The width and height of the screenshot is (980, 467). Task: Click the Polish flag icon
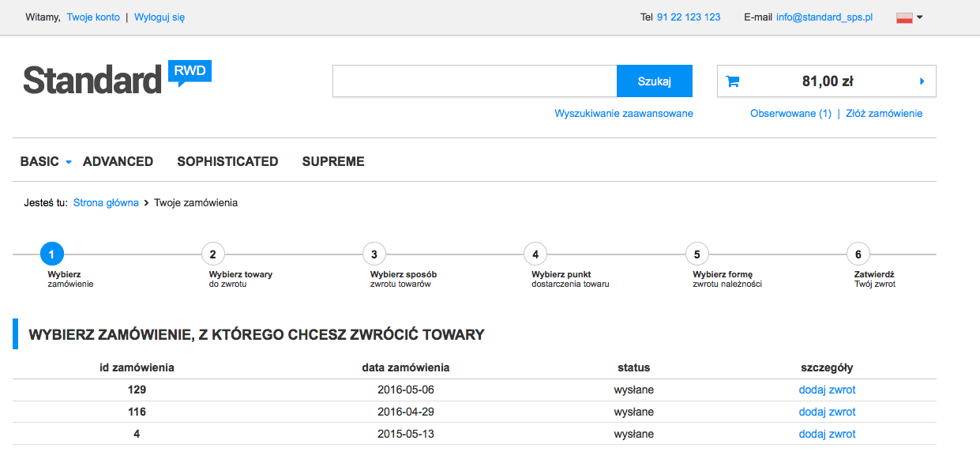point(904,17)
